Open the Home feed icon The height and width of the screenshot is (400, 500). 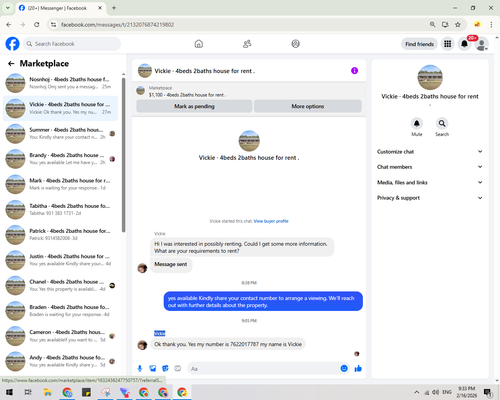(199, 44)
